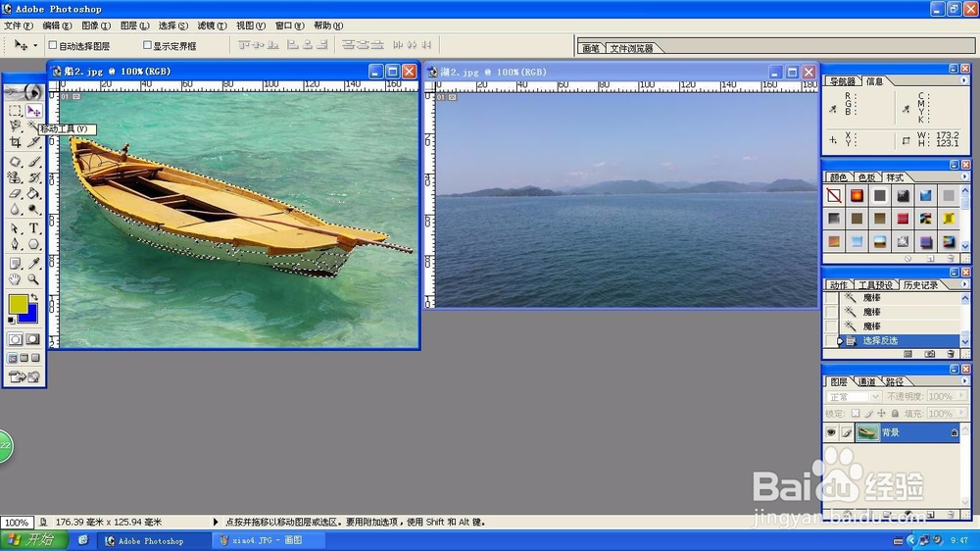Open the blend mode 正常 dropdown

854,396
